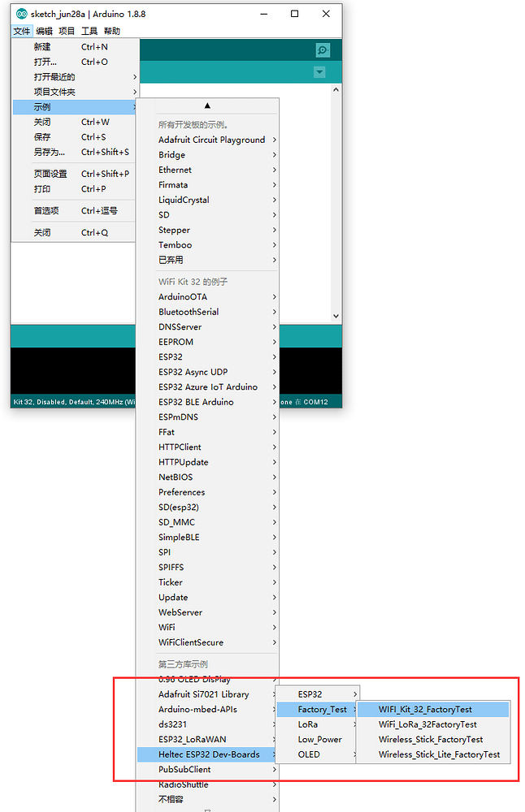
Task: Expand the WiFiClientSecure examples entry
Action: pos(191,642)
